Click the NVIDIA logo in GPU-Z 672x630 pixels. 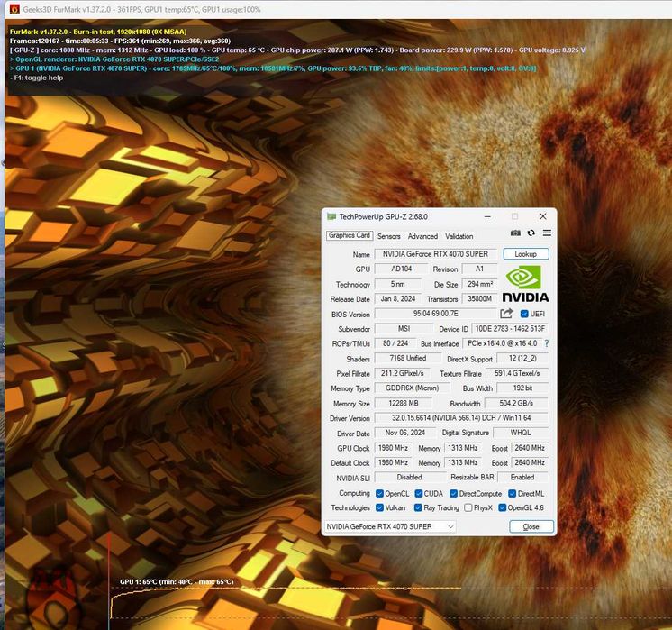[x=525, y=284]
